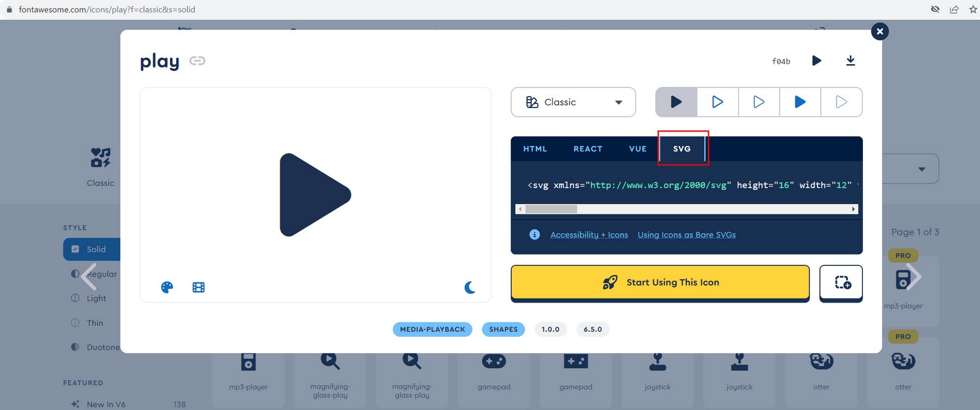Open the Classic family dropdown

pyautogui.click(x=573, y=102)
